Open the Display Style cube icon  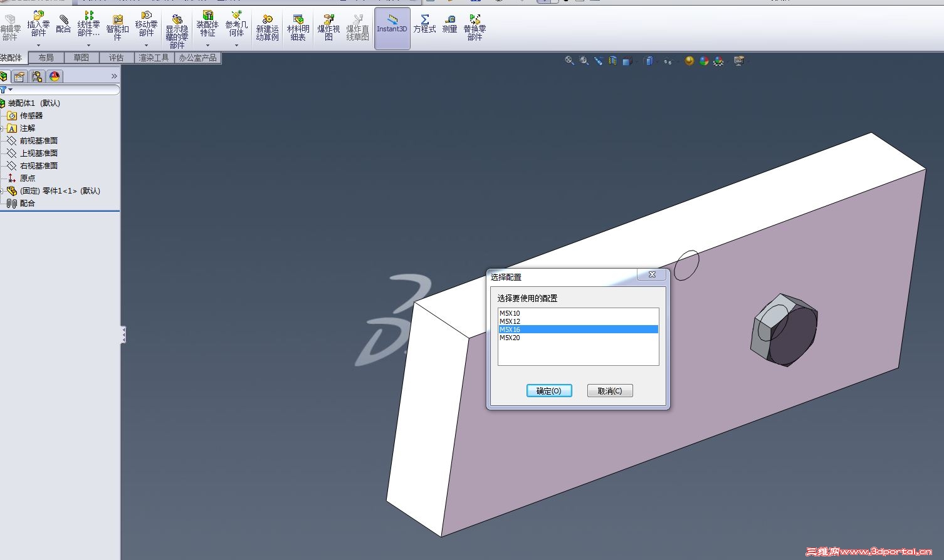click(x=649, y=61)
